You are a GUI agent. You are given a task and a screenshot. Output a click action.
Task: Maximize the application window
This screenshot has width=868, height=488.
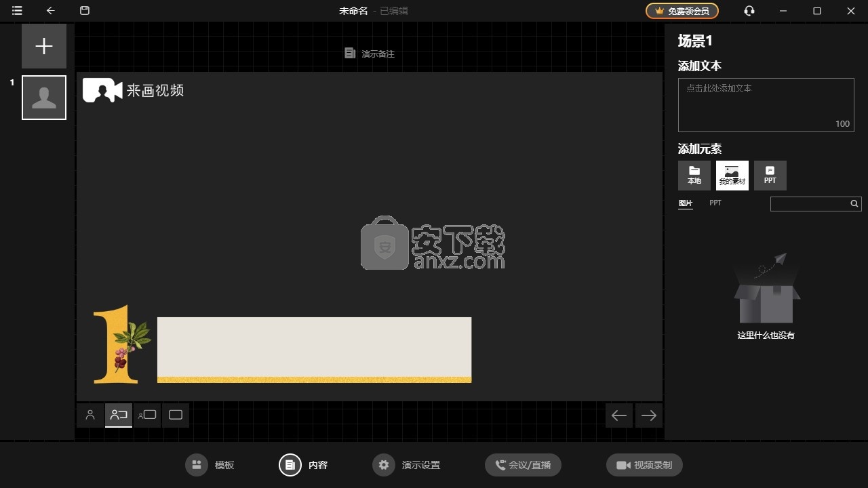pyautogui.click(x=817, y=11)
